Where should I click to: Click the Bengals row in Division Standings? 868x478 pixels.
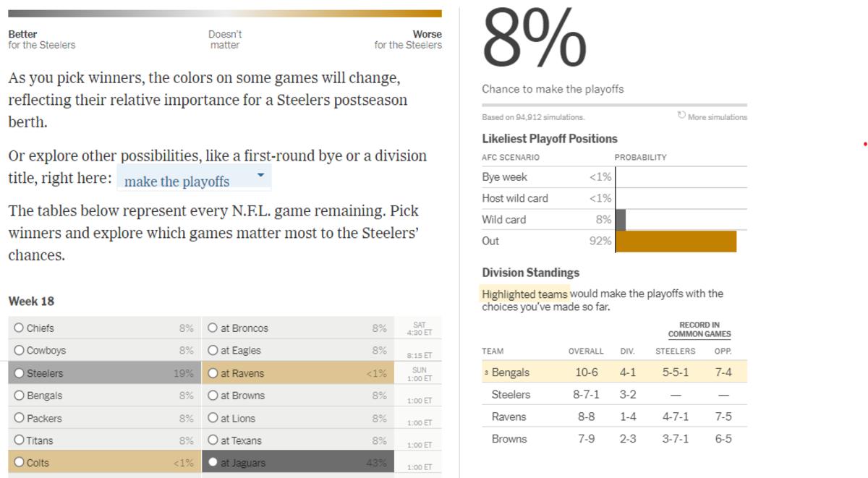[615, 372]
